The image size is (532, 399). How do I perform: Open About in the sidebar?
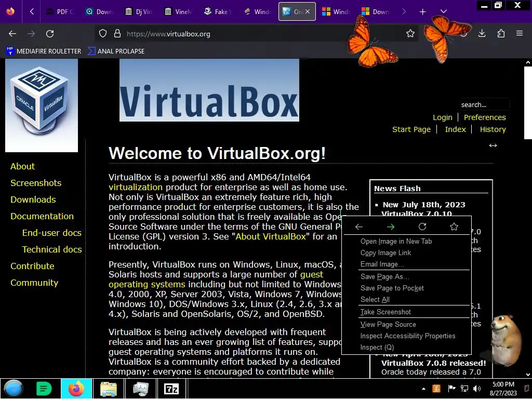[x=22, y=166]
